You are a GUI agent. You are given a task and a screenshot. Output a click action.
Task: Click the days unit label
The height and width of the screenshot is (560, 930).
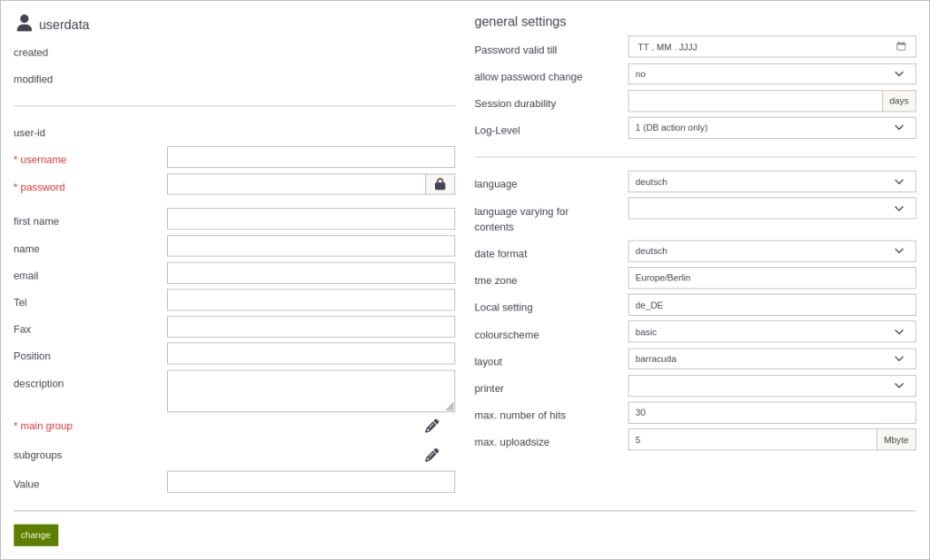[x=898, y=101]
